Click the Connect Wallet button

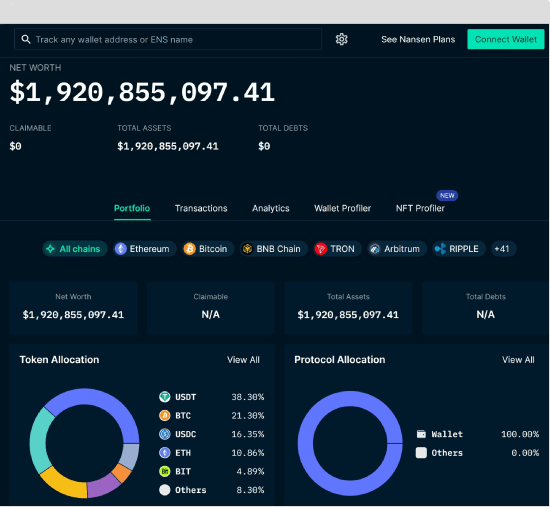pyautogui.click(x=505, y=39)
